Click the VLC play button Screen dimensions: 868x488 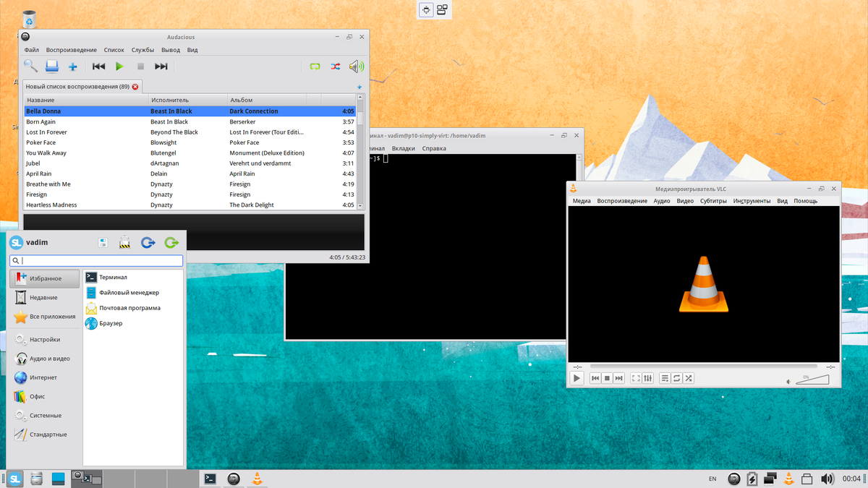[x=576, y=378]
